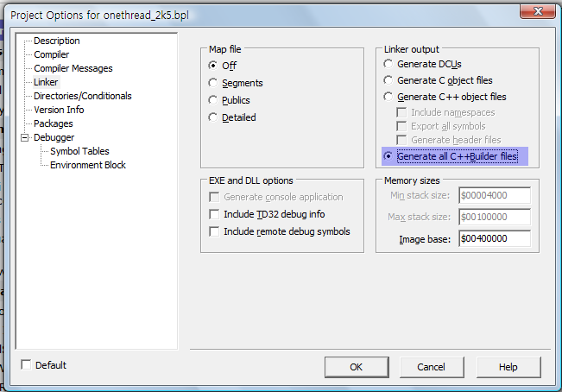Select Generate DCUs linker output

pyautogui.click(x=388, y=64)
